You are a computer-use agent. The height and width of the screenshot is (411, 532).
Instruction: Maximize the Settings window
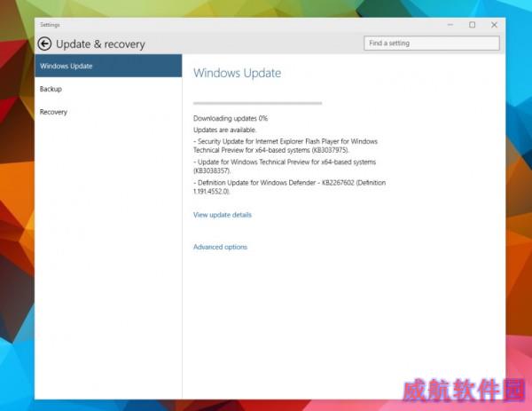coord(472,25)
